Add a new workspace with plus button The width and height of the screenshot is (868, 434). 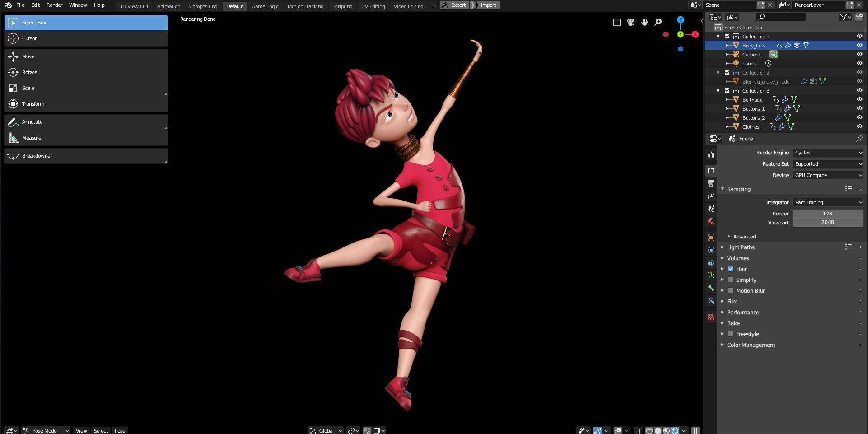coord(433,6)
